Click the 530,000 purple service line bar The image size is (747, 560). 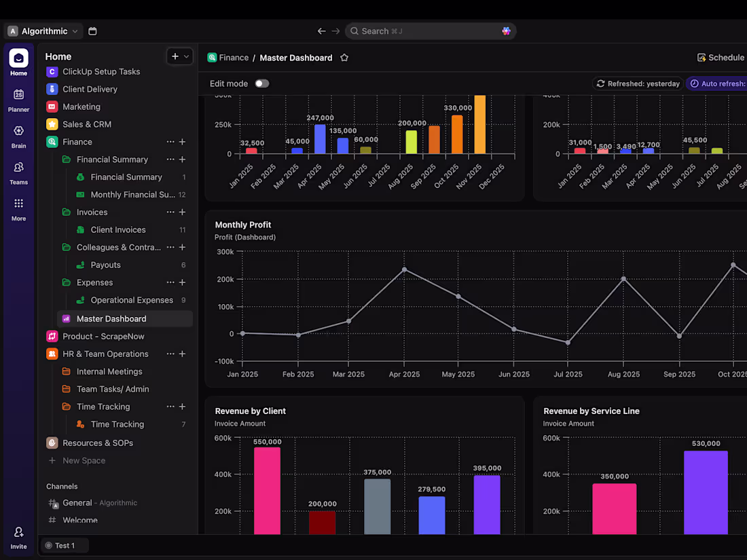pos(706,492)
